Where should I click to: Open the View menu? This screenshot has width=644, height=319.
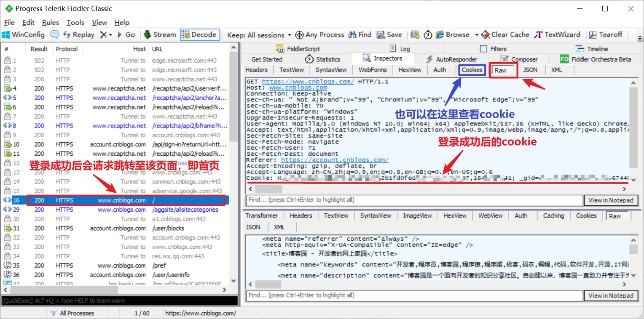click(99, 22)
